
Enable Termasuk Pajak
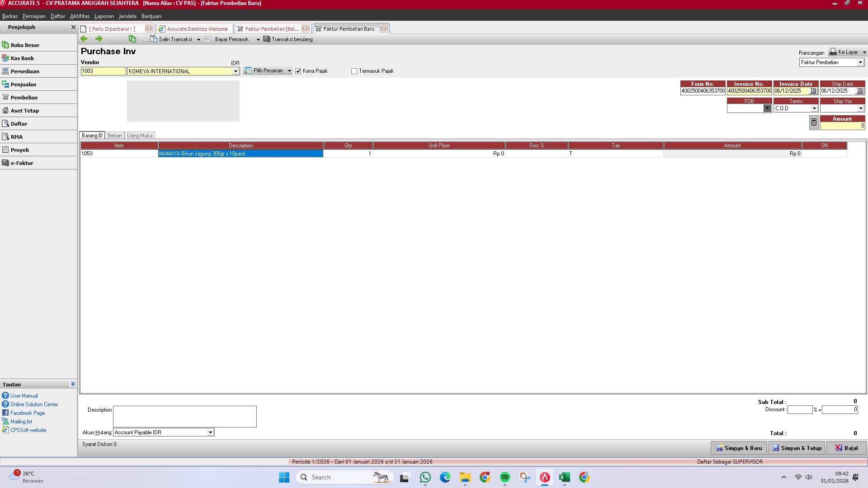pos(354,70)
